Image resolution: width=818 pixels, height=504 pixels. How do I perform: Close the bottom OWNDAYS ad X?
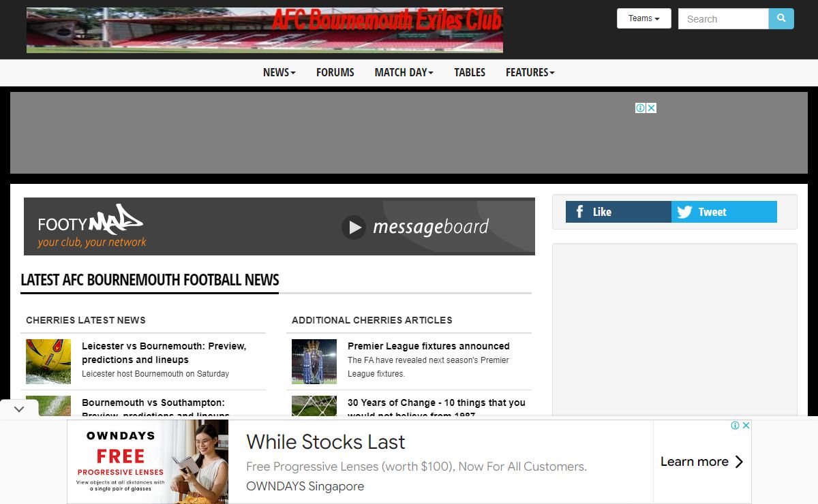pyautogui.click(x=746, y=425)
